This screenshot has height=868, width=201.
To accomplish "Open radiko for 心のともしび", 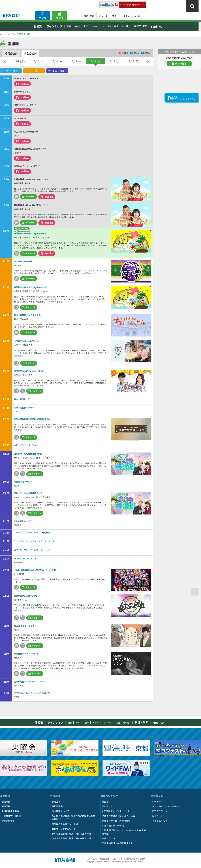I will coord(22,124).
